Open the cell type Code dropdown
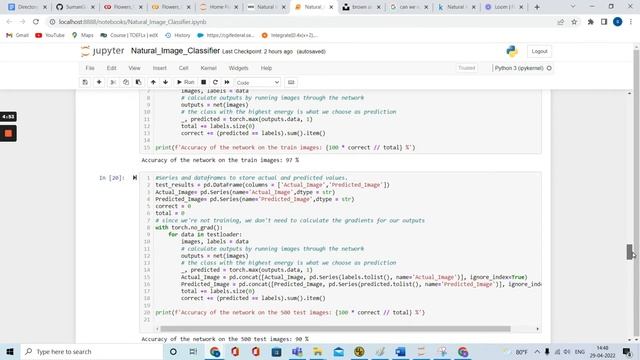Screen dimensions: 640x360 tap(258, 82)
